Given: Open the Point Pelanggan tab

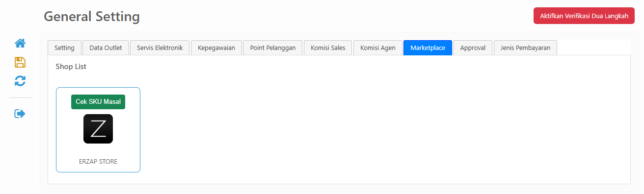Looking at the screenshot, I should pos(273,48).
